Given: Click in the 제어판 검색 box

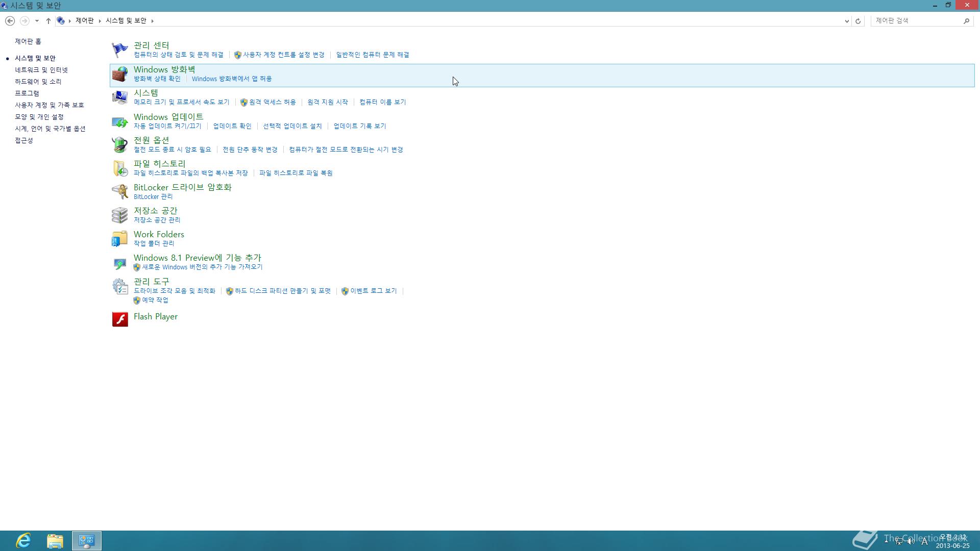Looking at the screenshot, I should pos(916,20).
